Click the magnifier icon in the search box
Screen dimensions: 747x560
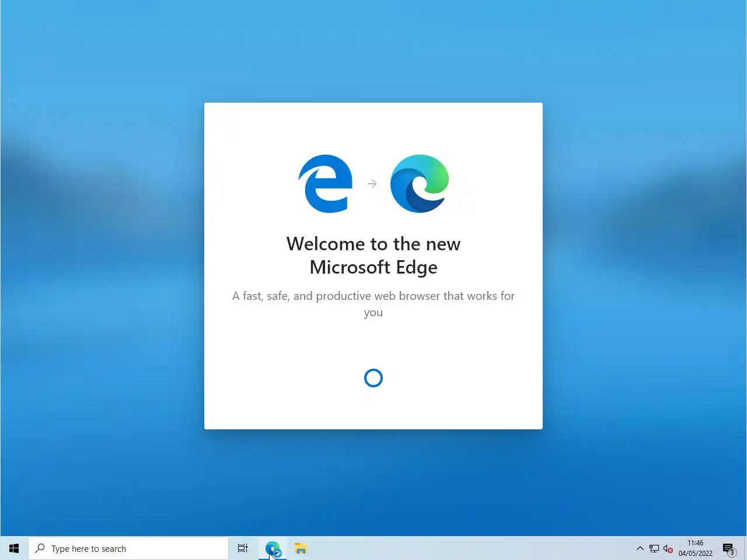(x=40, y=548)
